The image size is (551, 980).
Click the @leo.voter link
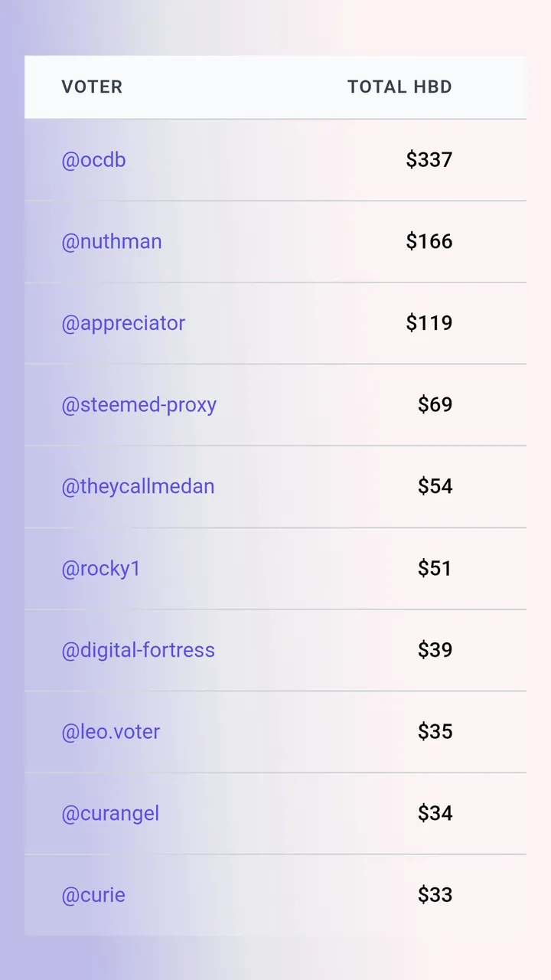[x=111, y=731]
